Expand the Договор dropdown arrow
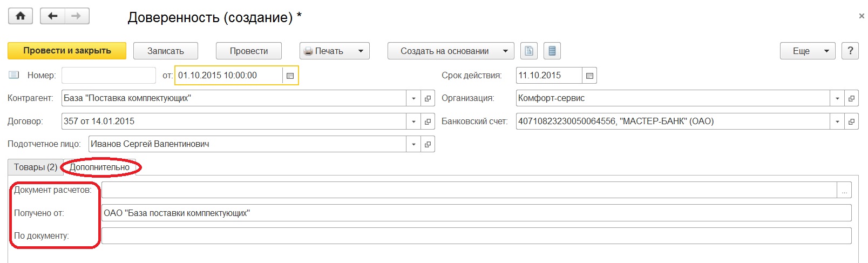Viewport: 868px width, 263px height. point(413,122)
